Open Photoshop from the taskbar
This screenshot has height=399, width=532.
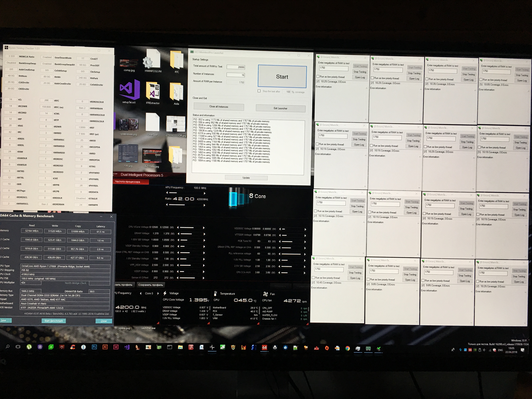click(94, 347)
